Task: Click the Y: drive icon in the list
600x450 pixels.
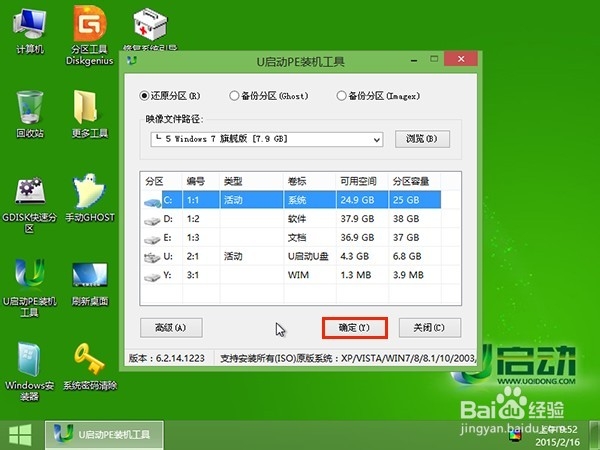Action: click(x=152, y=277)
